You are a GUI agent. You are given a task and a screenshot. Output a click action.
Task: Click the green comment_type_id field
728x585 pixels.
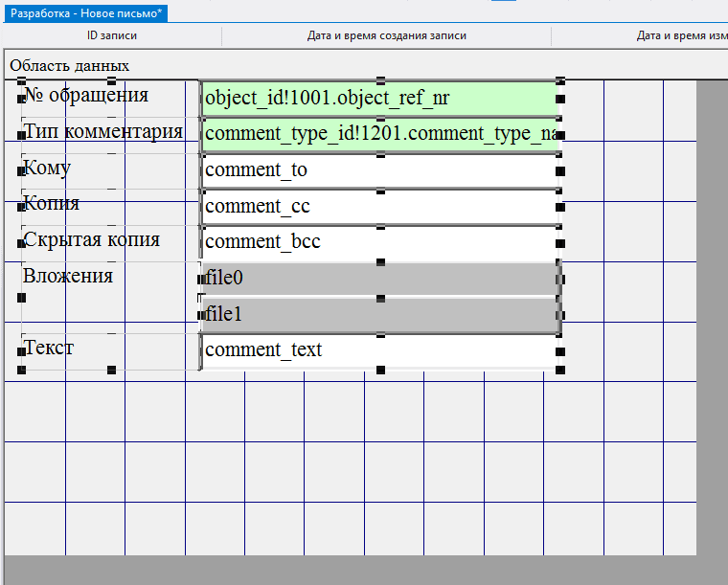click(x=379, y=134)
